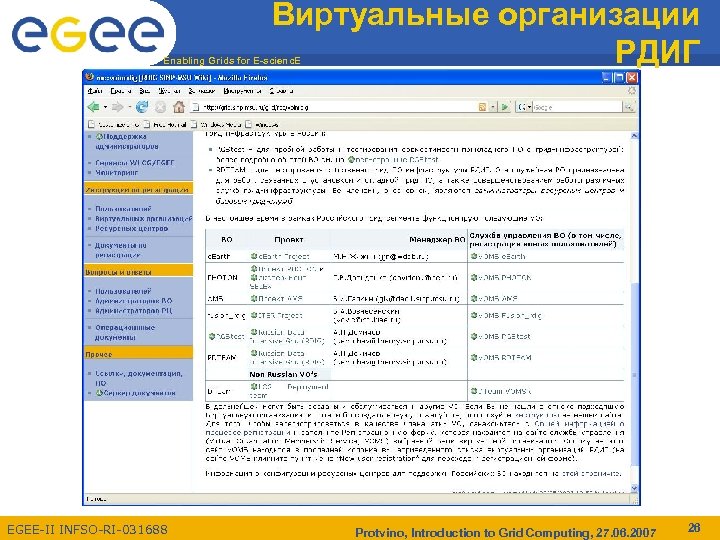Open forward-history dropdown next to Forward arrow
This screenshot has width=720, height=540.
point(129,107)
